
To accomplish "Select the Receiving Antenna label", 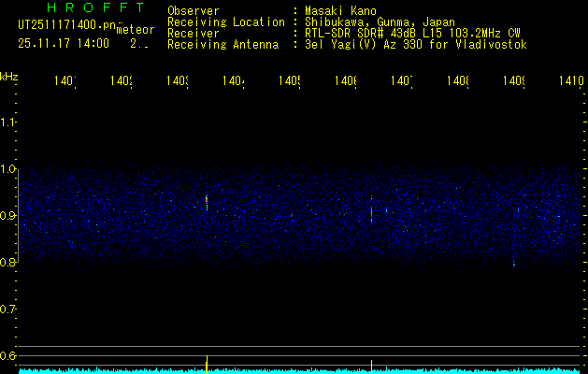I will 222,44.
